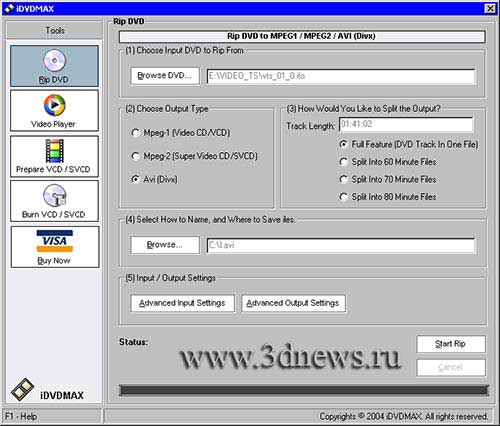
Task: Click the input DVD path field
Action: point(341,76)
